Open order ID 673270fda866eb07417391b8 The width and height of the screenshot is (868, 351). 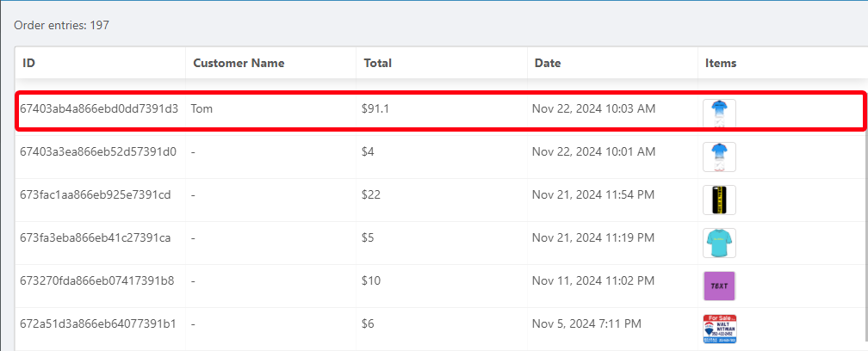[x=97, y=280]
